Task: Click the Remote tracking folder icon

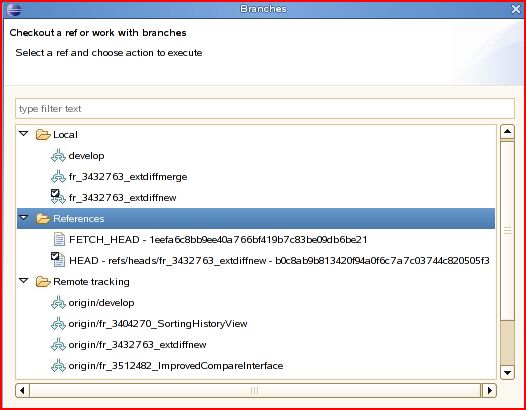Action: point(43,281)
